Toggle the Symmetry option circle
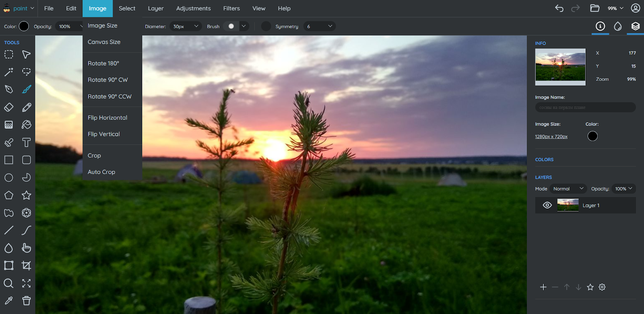This screenshot has width=644, height=314. click(266, 26)
